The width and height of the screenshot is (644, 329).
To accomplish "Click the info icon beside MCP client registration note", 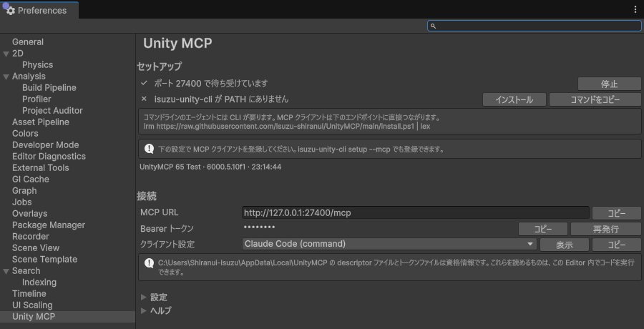I will pyautogui.click(x=149, y=149).
